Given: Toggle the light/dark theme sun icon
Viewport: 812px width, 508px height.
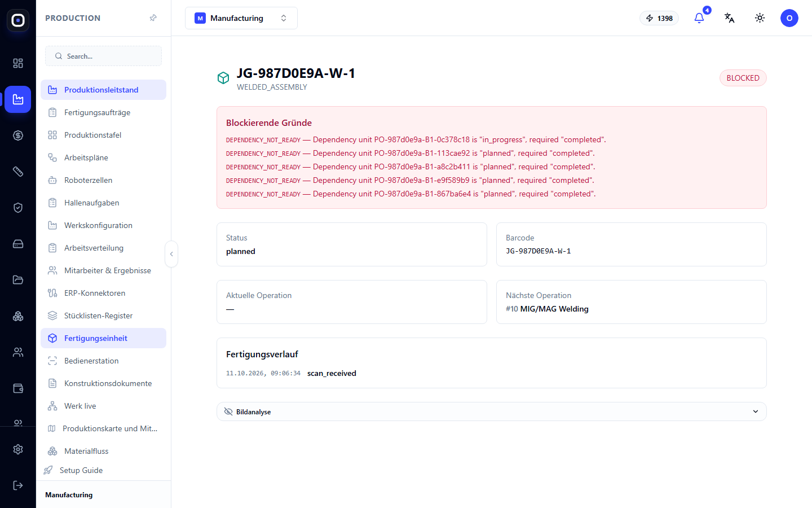Looking at the screenshot, I should tap(760, 18).
